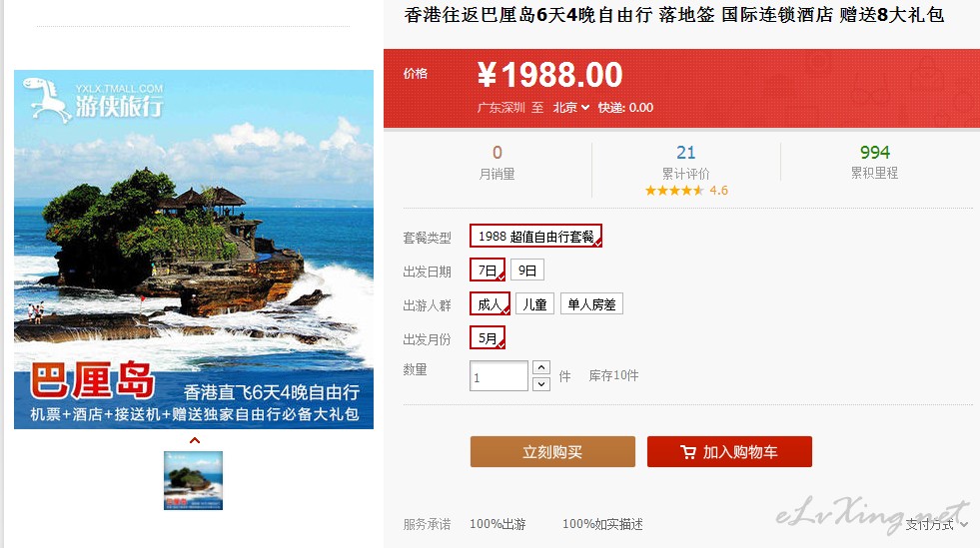
Task: Select the 7日 departure date
Action: 488,271
